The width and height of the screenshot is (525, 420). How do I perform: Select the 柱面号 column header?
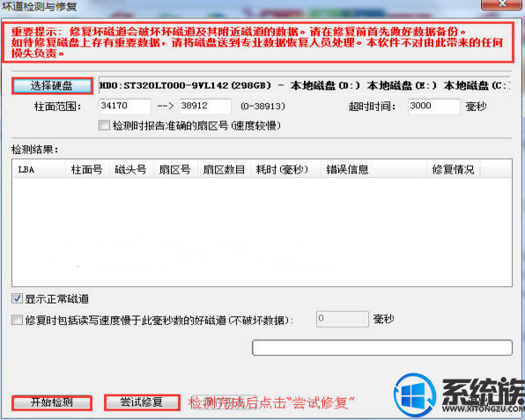[87, 169]
